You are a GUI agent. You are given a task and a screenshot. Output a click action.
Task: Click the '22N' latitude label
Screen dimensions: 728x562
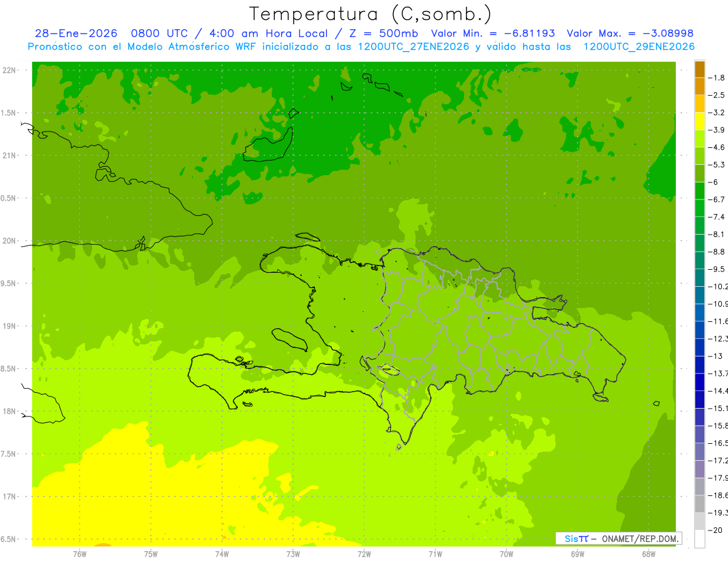click(9, 70)
